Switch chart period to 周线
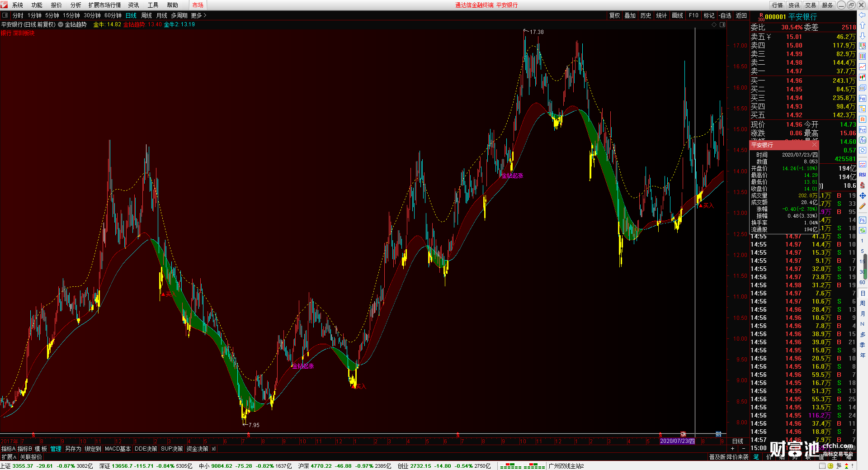 point(146,15)
